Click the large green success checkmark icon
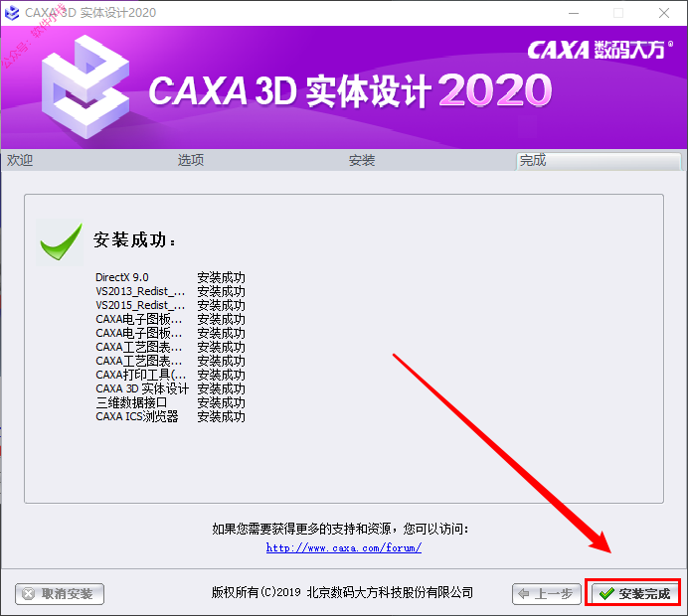 (60, 242)
